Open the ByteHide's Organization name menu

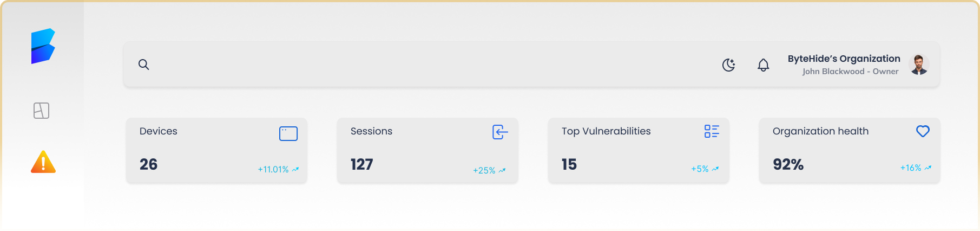[844, 59]
